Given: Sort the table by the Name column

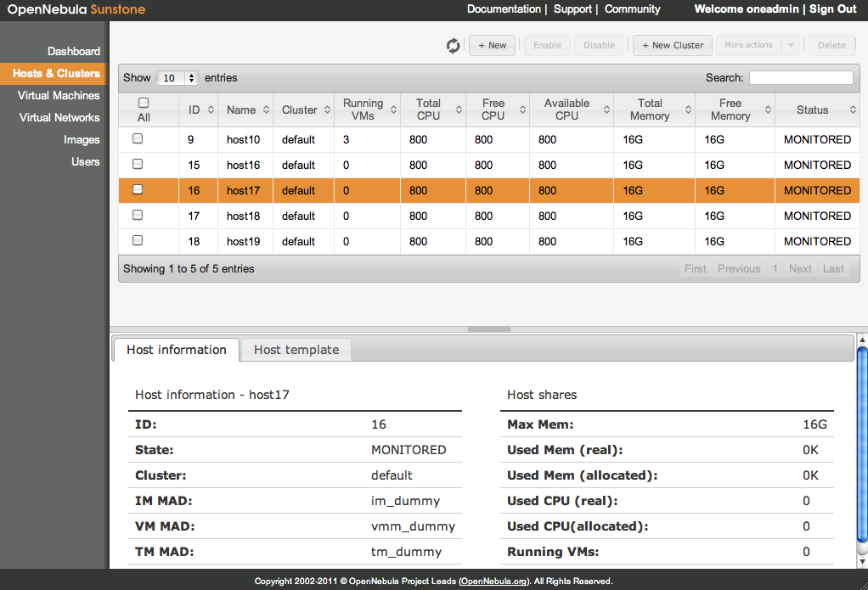Looking at the screenshot, I should point(240,109).
